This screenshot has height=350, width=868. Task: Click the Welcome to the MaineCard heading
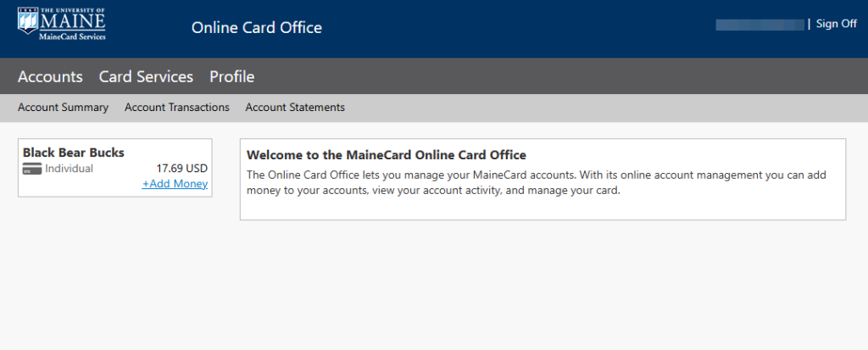tap(386, 155)
